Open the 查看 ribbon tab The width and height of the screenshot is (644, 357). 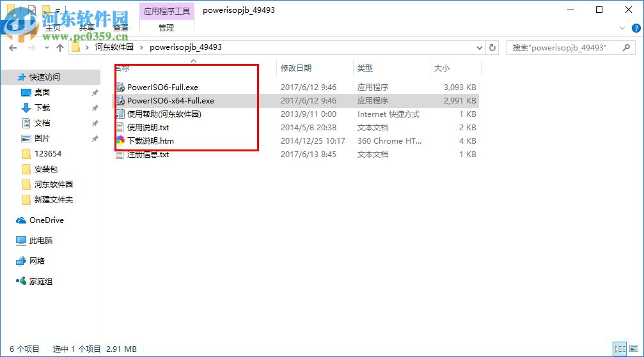tap(121, 28)
